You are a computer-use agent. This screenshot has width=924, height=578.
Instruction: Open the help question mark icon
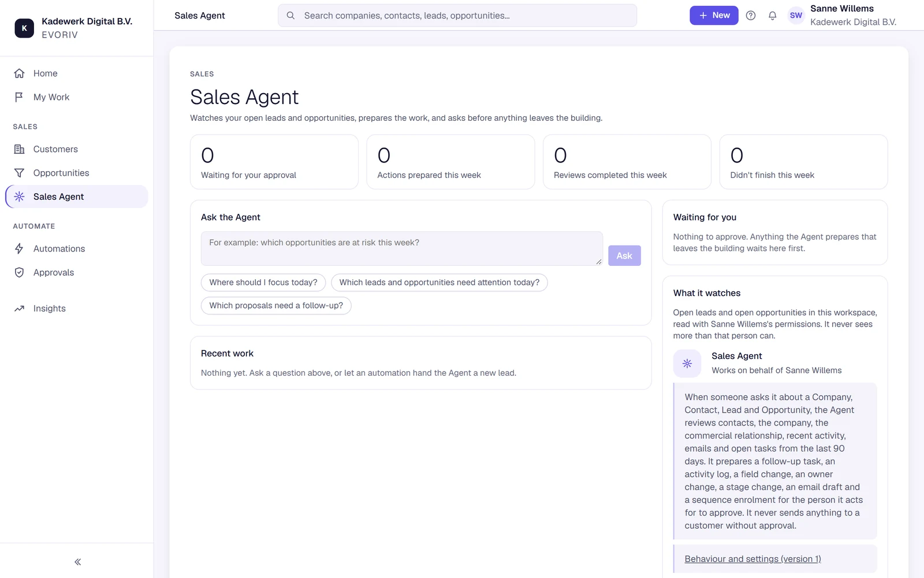(751, 16)
